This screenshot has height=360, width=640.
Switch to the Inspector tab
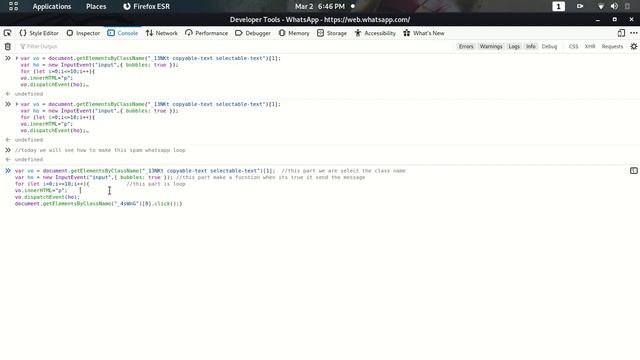point(83,33)
